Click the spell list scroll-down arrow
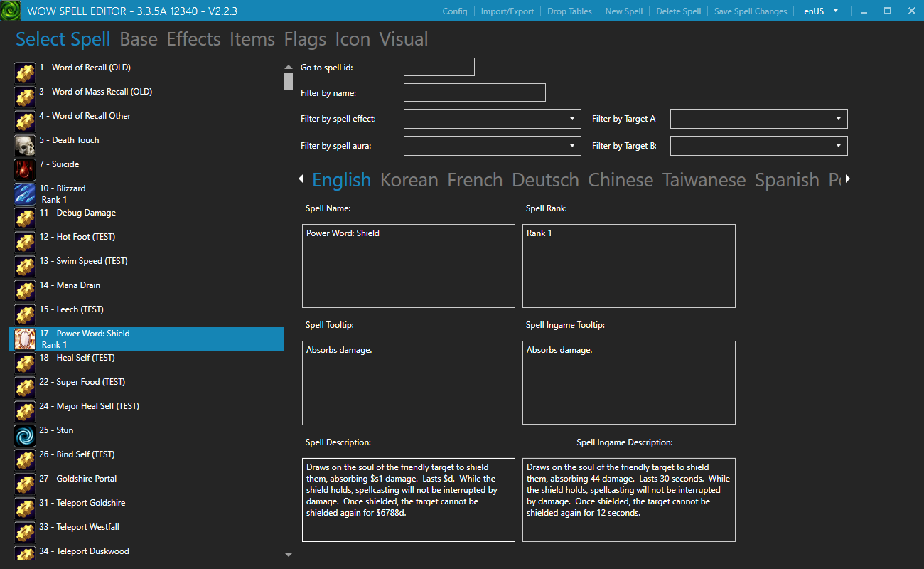The width and height of the screenshot is (924, 569). click(289, 554)
